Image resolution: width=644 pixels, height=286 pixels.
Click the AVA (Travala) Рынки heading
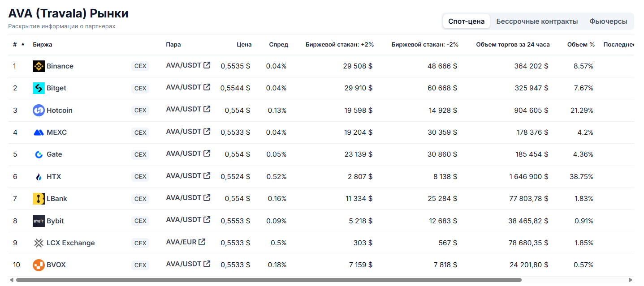pos(68,13)
